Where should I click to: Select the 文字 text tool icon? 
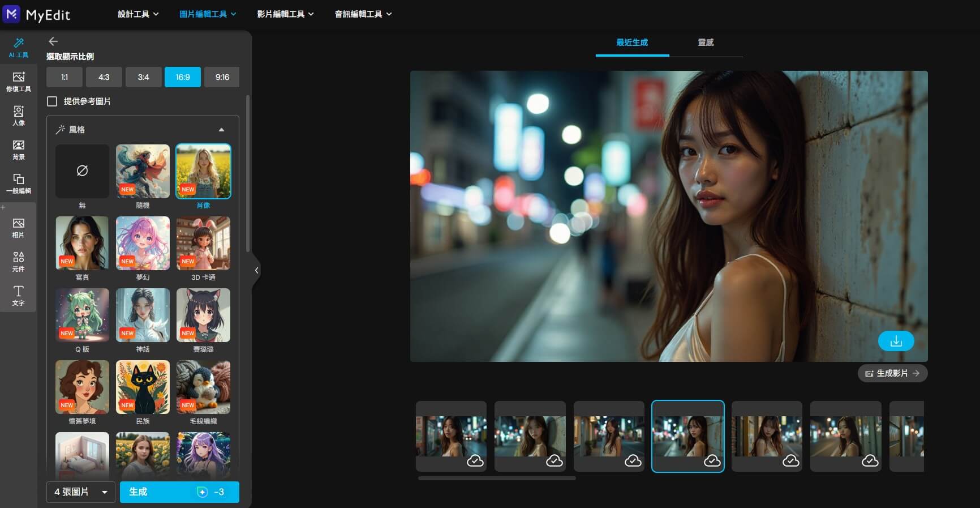tap(18, 295)
